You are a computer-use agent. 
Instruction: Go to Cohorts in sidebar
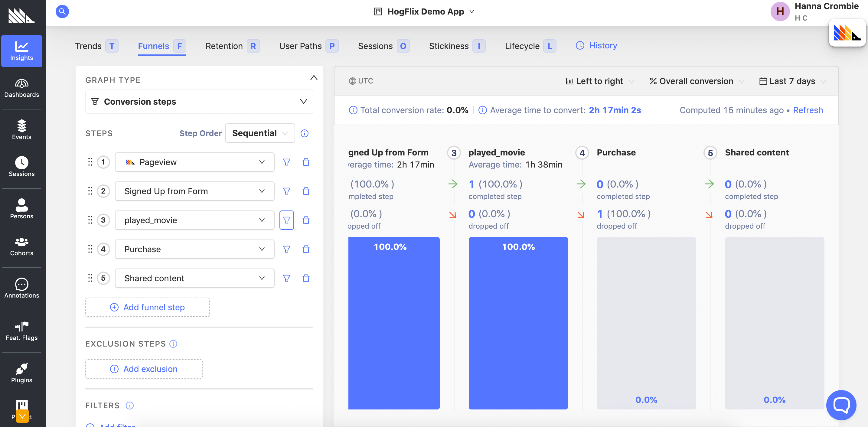click(x=21, y=246)
